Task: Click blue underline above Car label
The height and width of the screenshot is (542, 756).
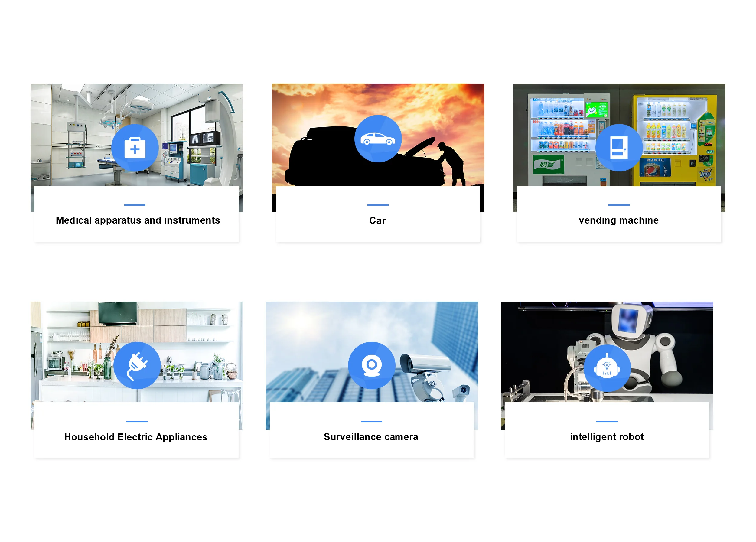Action: pyautogui.click(x=378, y=205)
